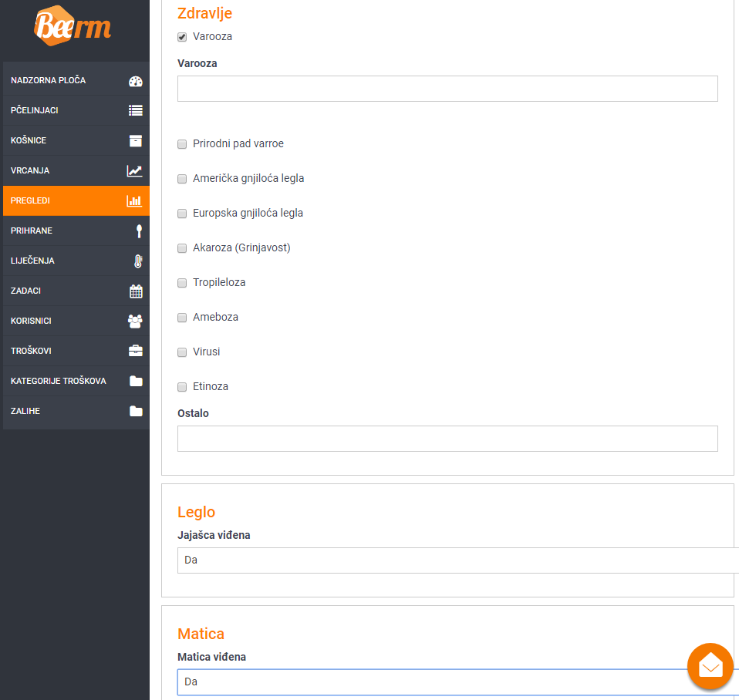Open Prihrane menu item
739x700 pixels.
(76, 231)
